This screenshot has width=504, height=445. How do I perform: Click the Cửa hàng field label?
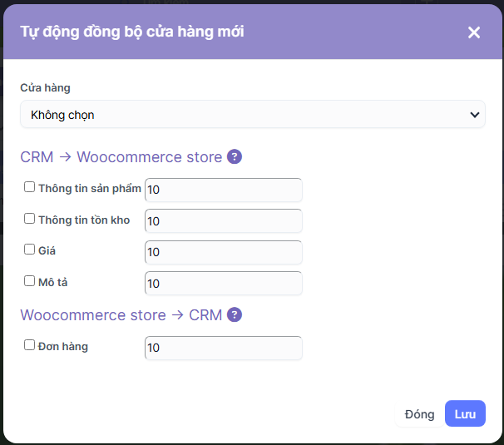click(x=45, y=87)
